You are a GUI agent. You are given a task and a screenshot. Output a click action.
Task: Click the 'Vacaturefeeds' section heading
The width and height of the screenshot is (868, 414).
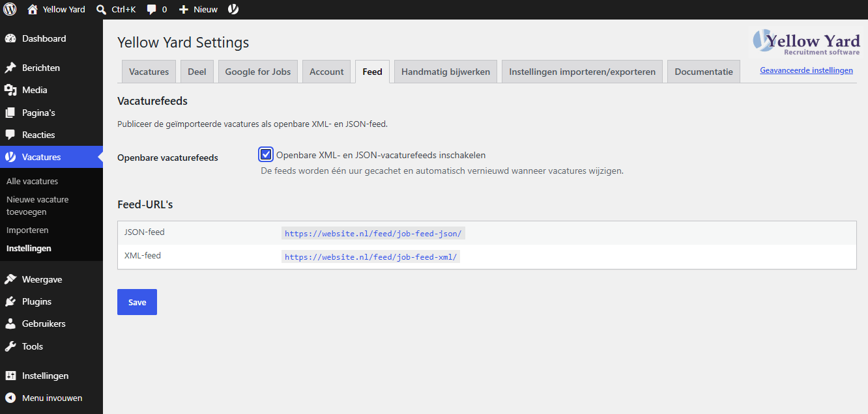pos(152,101)
